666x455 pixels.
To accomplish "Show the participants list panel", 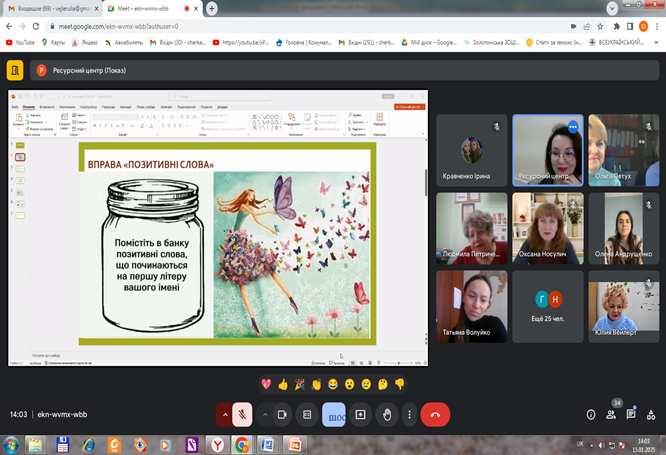I will click(611, 415).
